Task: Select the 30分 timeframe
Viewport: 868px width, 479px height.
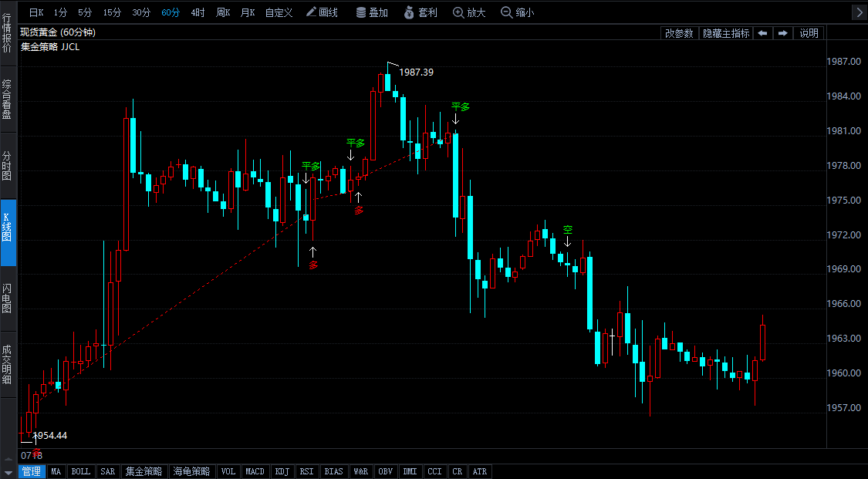Action: (141, 12)
